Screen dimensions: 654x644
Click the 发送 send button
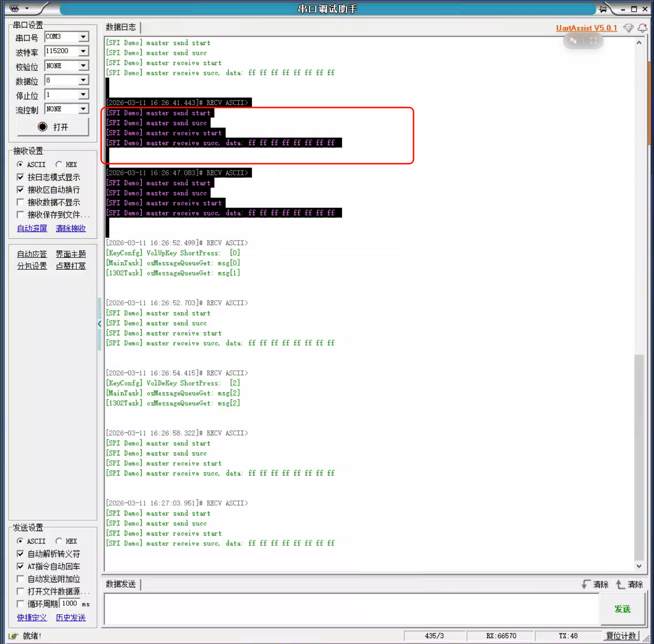[x=622, y=609]
